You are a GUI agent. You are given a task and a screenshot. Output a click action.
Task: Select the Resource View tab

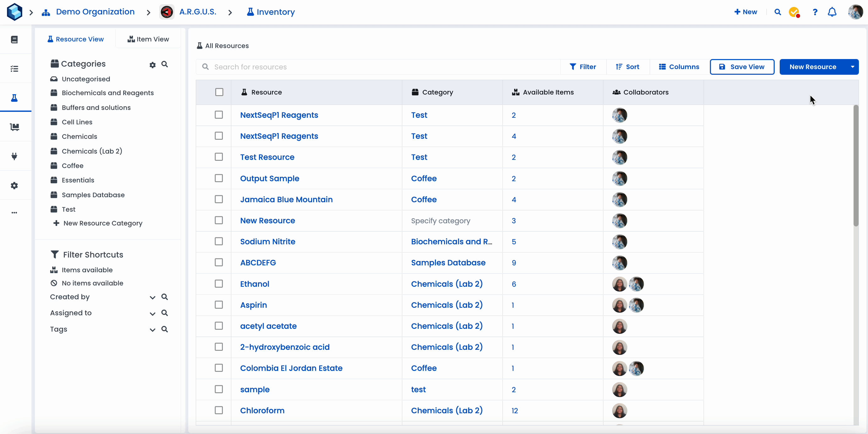[x=75, y=39]
